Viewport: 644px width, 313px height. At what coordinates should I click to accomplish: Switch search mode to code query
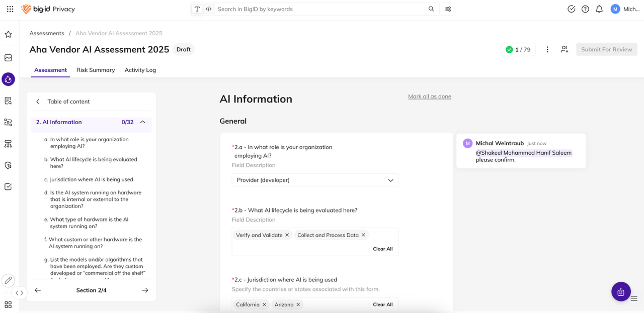[x=208, y=9]
